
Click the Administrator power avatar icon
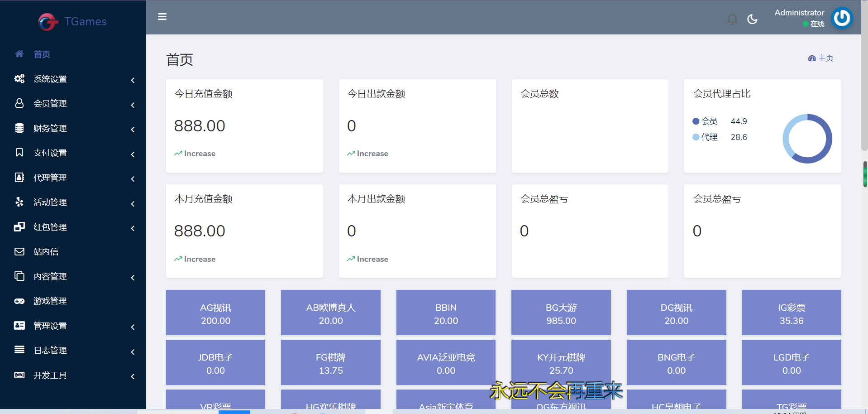click(x=842, y=18)
